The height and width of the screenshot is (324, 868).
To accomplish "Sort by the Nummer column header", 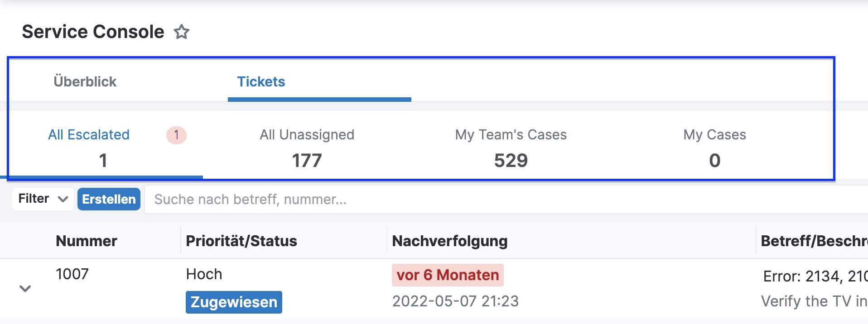I will (86, 241).
